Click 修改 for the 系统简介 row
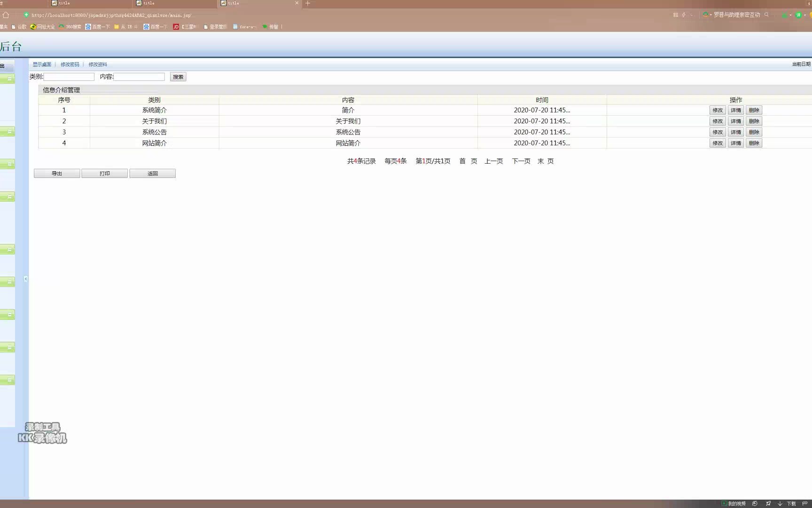Image resolution: width=812 pixels, height=508 pixels. pos(718,110)
